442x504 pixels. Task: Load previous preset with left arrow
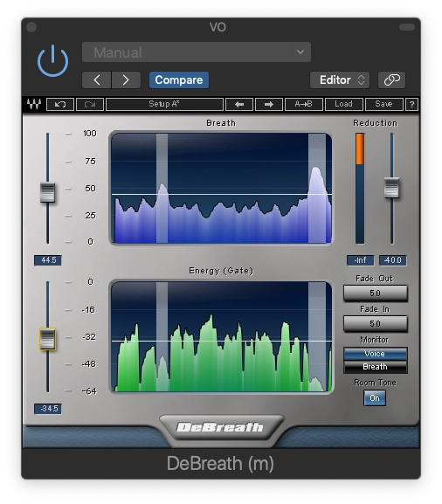(x=239, y=105)
